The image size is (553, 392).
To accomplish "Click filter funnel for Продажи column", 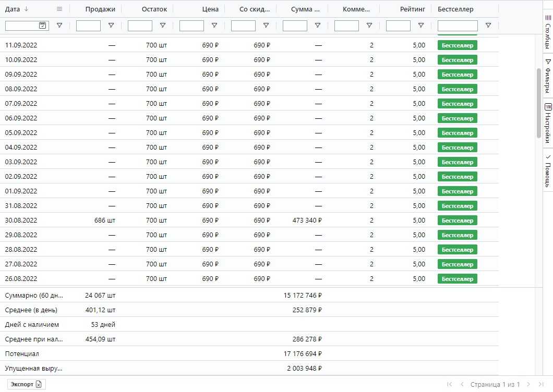I will point(111,26).
